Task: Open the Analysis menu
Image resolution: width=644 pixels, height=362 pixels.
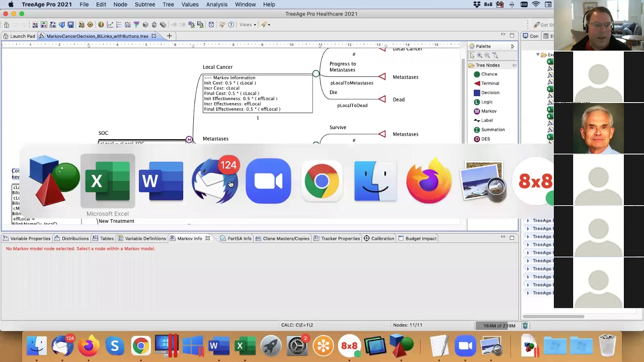Action: 217,5
